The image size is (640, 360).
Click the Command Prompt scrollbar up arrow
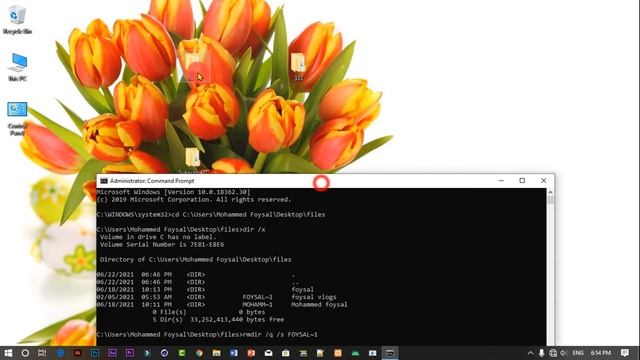coord(550,192)
